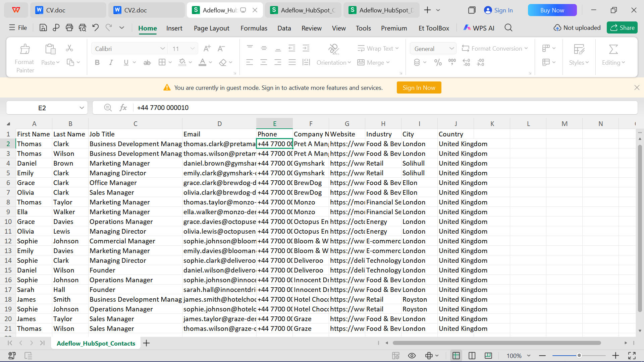Zoom out with the minus icon
Viewport: 644px width, 362px height.
[x=542, y=356]
